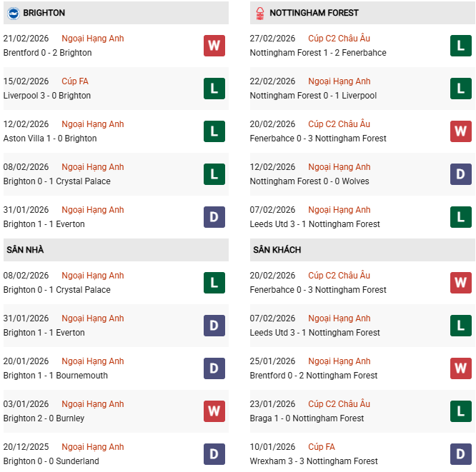This screenshot has width=476, height=472.
Task: Click the W badge for Brentford 0 - 2 Brighton
Action: [214, 46]
